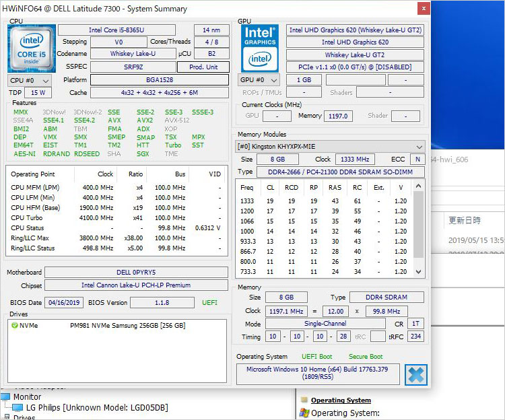
Task: Click the 4 / 8 cores/threads value
Action: [x=211, y=42]
